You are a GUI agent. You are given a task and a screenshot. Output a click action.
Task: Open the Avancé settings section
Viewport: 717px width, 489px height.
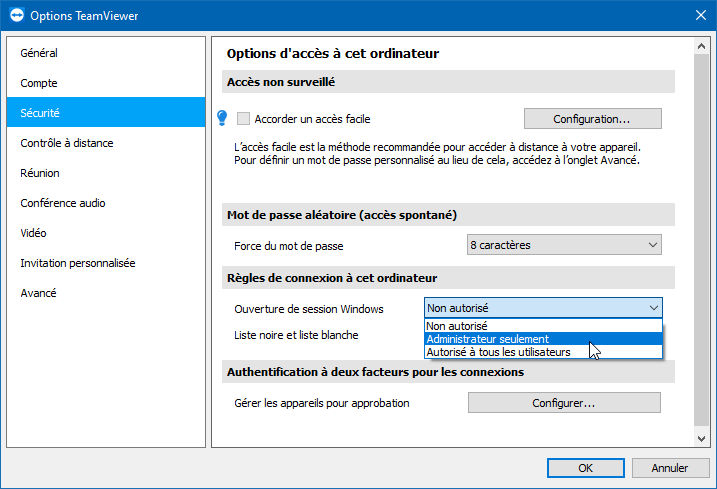coord(106,293)
